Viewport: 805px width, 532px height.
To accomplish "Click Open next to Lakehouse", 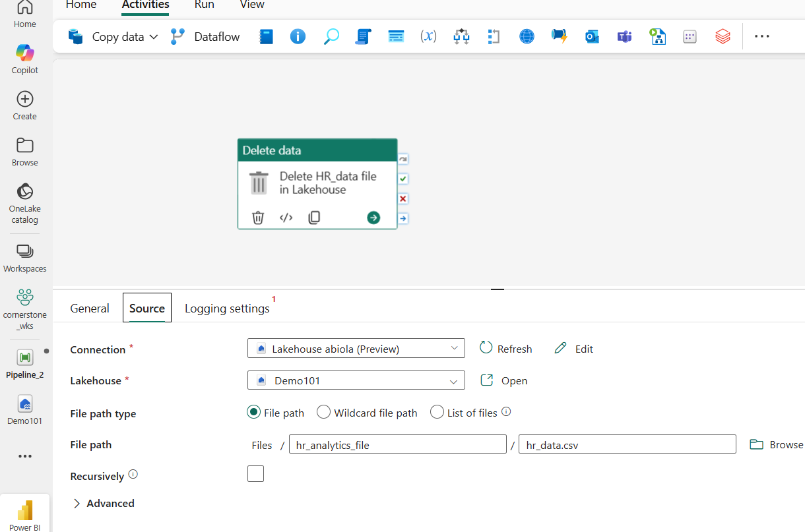I will [503, 380].
